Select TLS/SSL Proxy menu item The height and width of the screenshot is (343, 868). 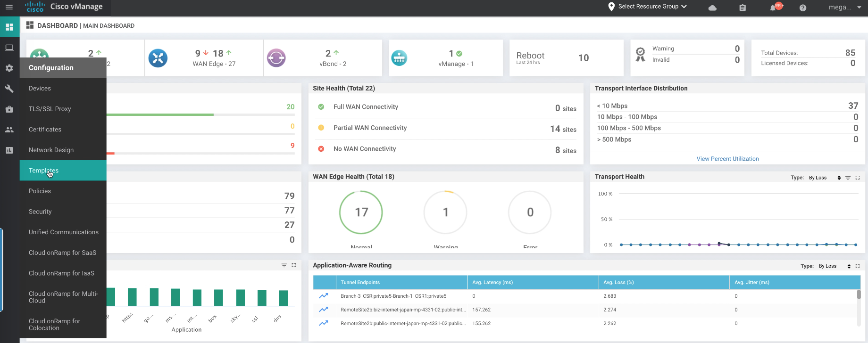pyautogui.click(x=63, y=109)
